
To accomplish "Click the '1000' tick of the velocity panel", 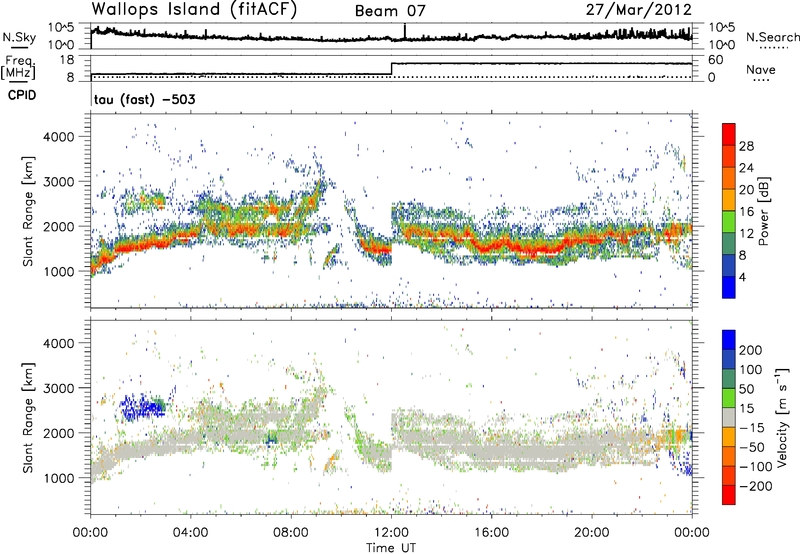I will [58, 478].
